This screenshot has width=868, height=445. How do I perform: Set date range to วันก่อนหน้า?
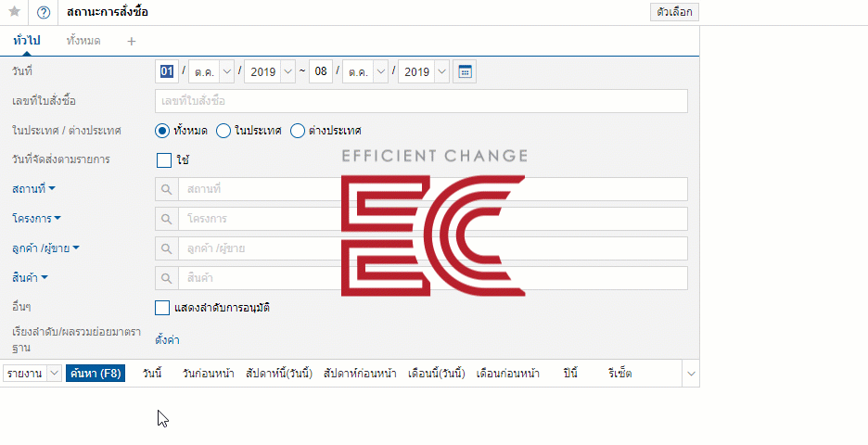208,374
